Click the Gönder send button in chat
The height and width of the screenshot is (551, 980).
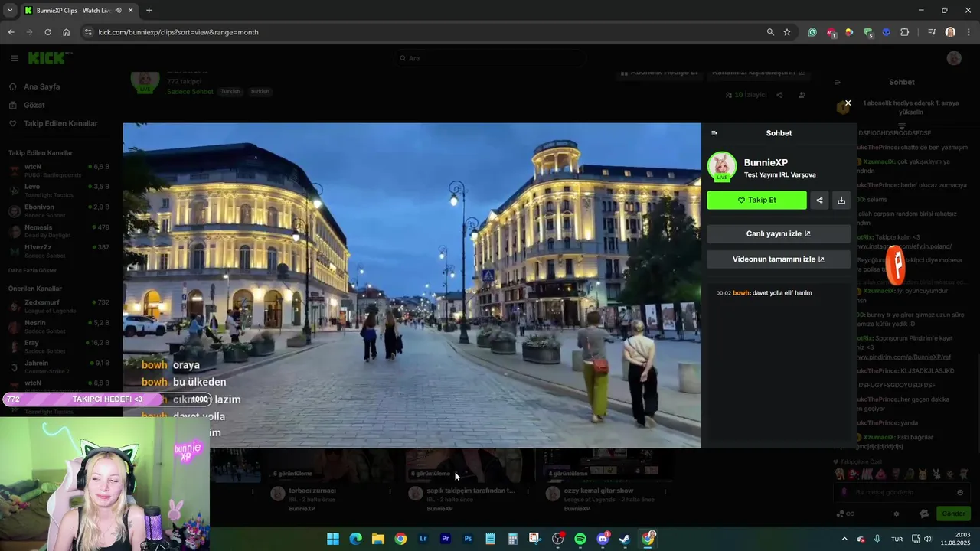(954, 514)
